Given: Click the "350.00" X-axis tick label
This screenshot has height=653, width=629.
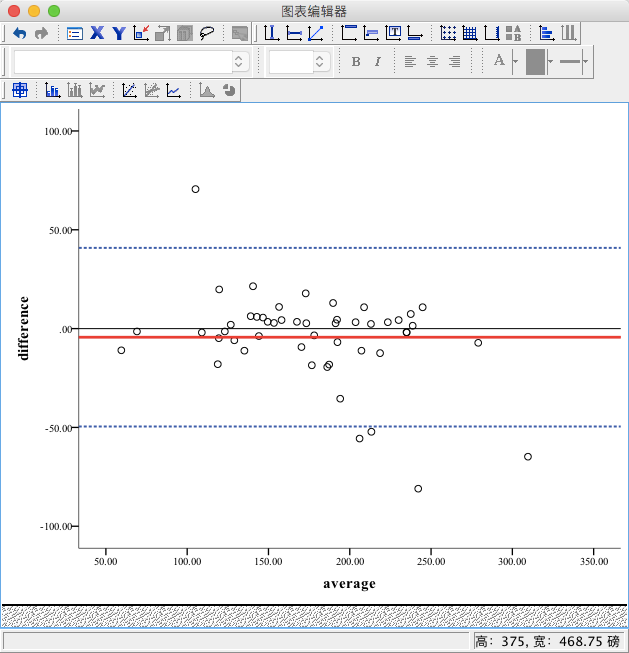Looking at the screenshot, I should [x=594, y=562].
